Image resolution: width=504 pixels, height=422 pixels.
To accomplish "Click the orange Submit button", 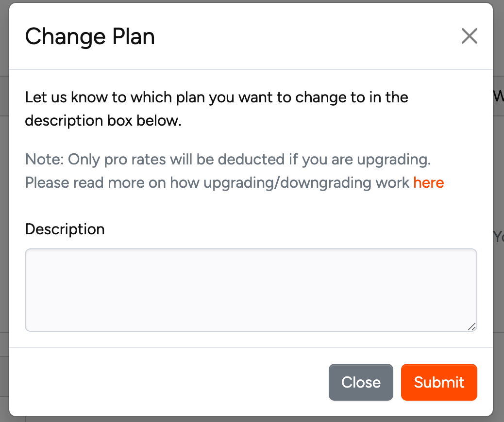I will coord(439,382).
